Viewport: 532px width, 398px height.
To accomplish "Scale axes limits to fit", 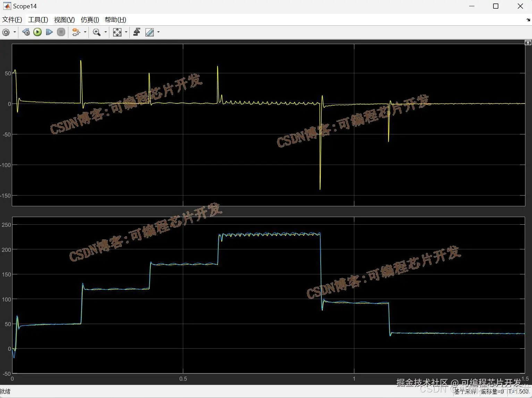I will tap(117, 32).
